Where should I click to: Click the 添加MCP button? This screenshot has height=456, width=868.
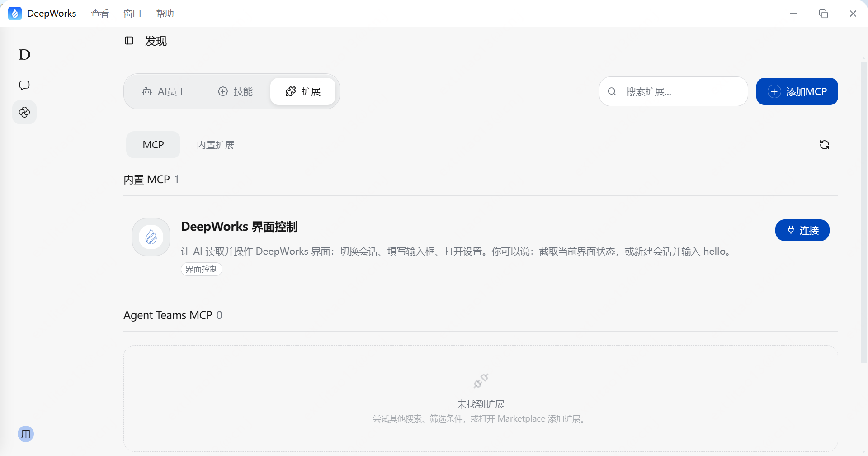tap(797, 91)
